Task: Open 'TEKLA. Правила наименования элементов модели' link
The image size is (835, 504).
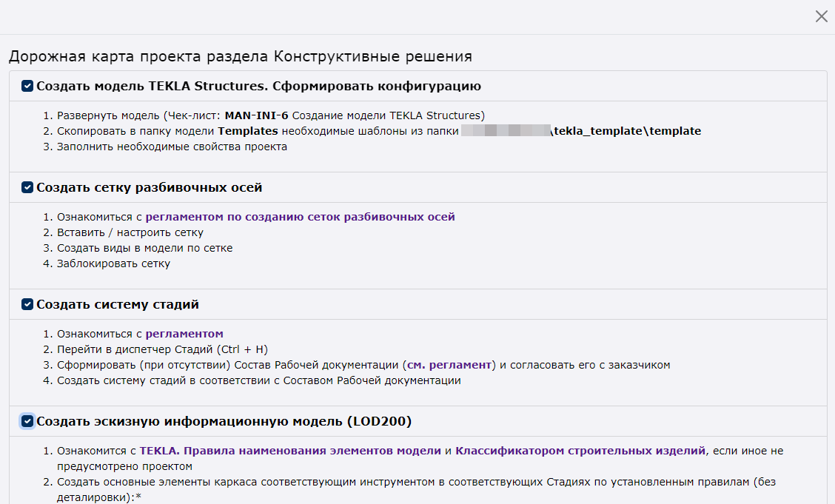Action: coord(290,451)
